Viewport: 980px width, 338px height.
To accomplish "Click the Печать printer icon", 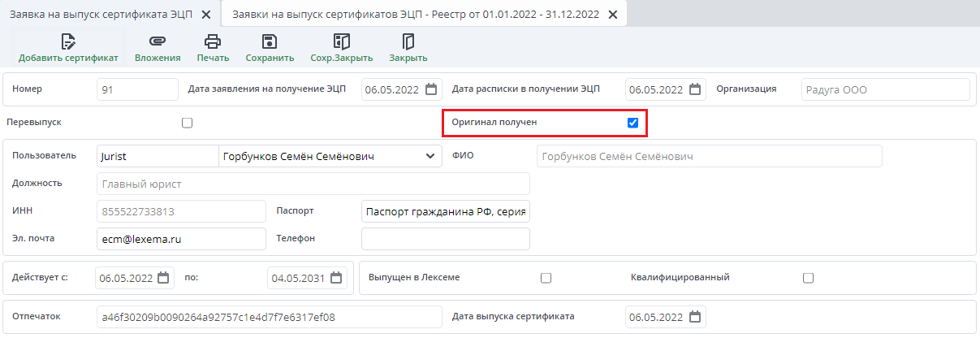I will pos(213,41).
